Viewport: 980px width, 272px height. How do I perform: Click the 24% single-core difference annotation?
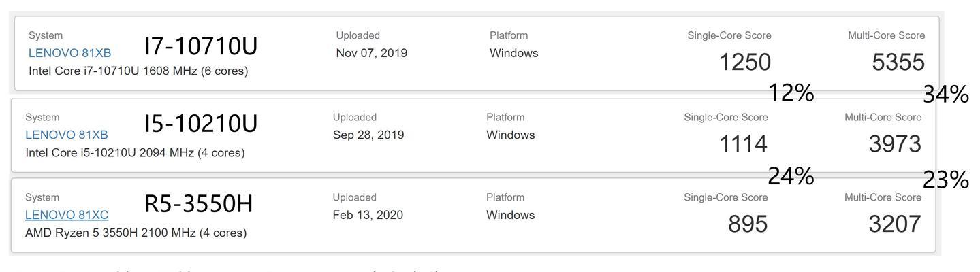tap(791, 176)
